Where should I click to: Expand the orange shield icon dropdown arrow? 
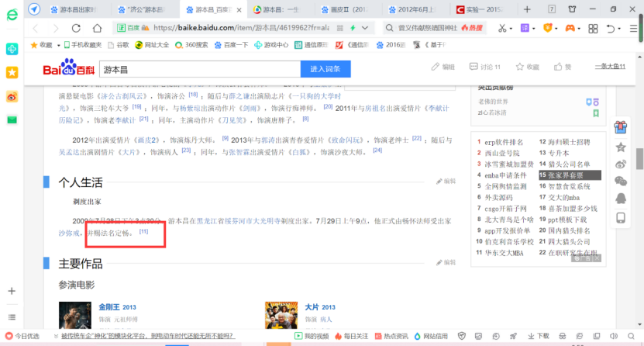coord(556,29)
